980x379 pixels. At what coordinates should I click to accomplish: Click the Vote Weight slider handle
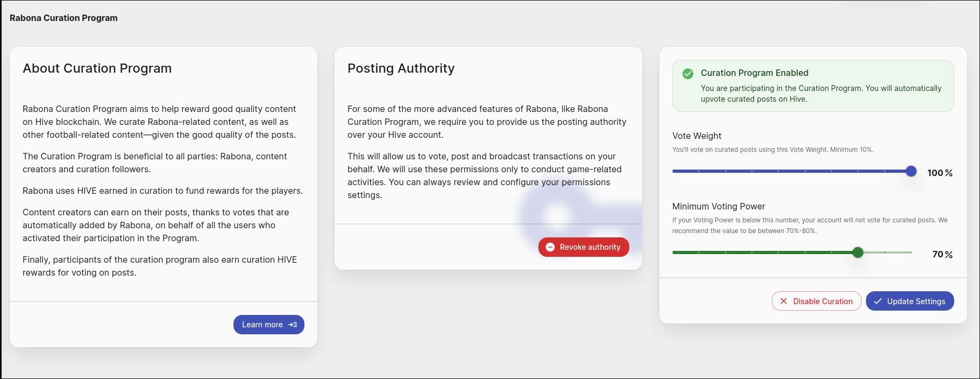911,171
